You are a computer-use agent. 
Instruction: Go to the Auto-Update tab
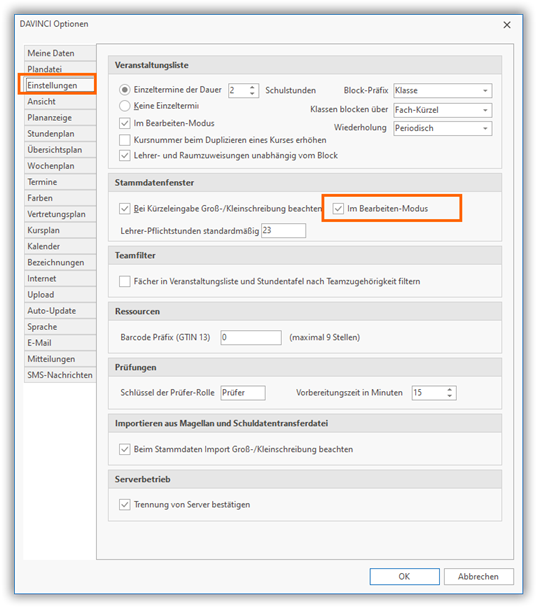tap(60, 311)
